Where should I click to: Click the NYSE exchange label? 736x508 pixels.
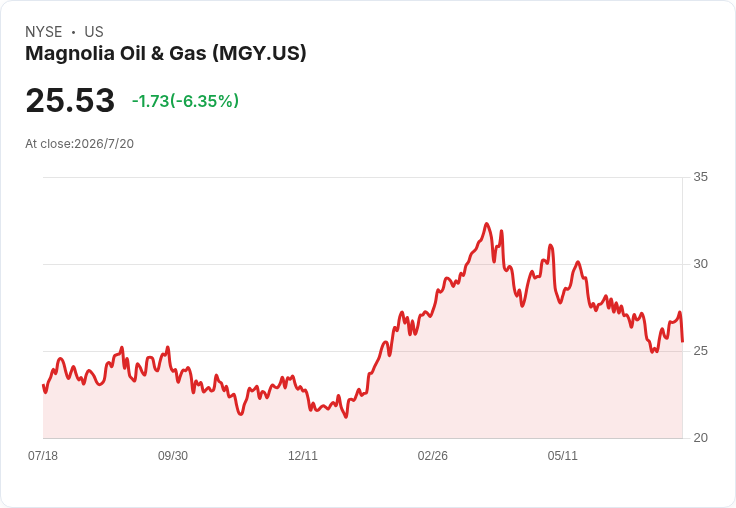[x=44, y=32]
